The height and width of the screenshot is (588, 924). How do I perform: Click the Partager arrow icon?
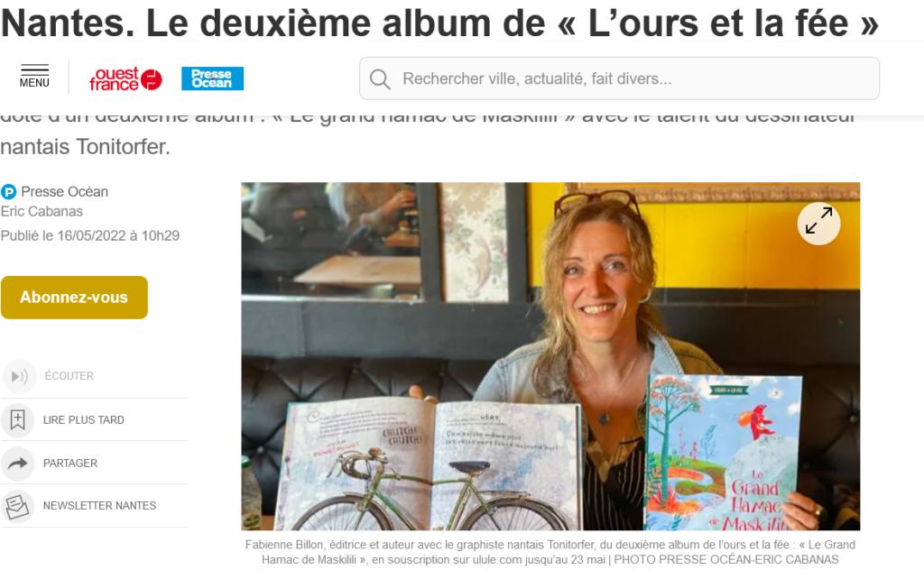coord(18,463)
